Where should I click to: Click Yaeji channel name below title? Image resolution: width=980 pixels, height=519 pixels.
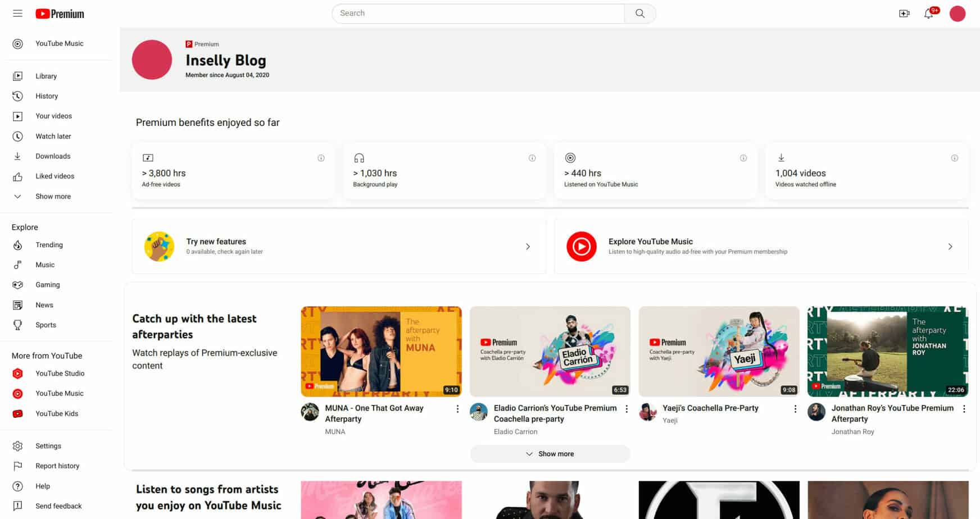[670, 421]
